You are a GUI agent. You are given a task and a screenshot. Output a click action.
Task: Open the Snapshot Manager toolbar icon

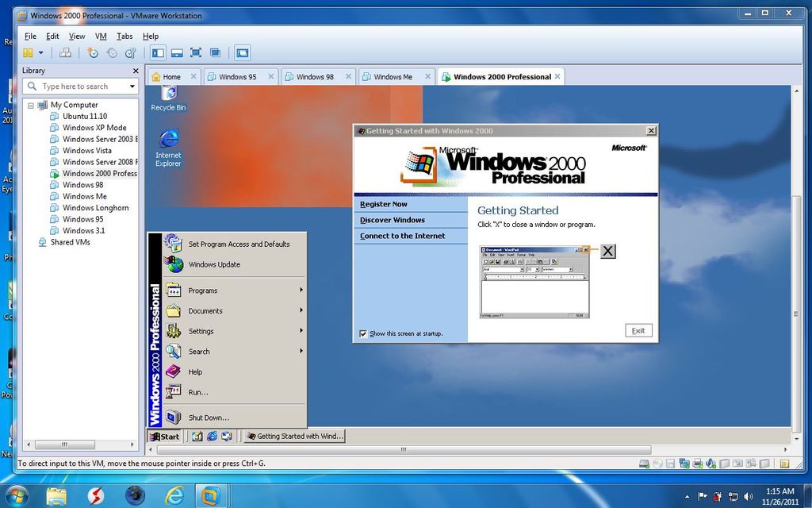click(130, 53)
